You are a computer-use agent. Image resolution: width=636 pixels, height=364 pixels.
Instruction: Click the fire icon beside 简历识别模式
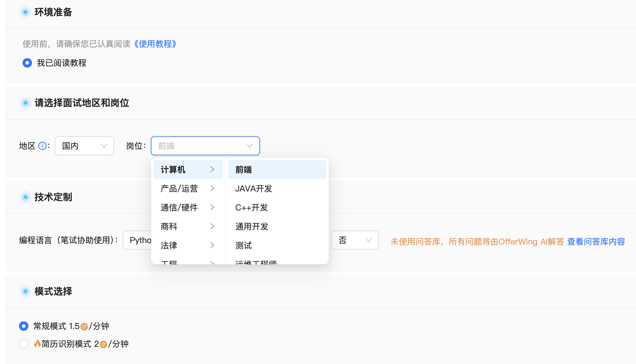point(37,344)
